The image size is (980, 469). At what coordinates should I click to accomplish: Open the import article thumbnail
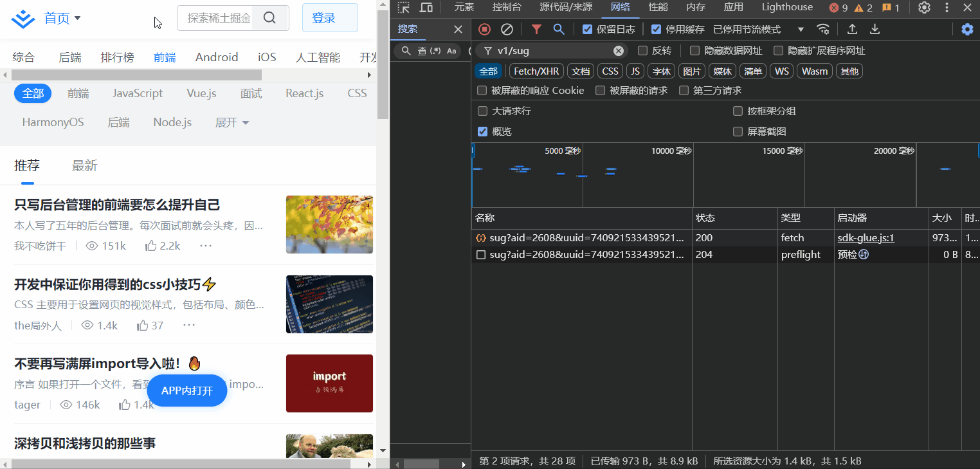[x=329, y=383]
